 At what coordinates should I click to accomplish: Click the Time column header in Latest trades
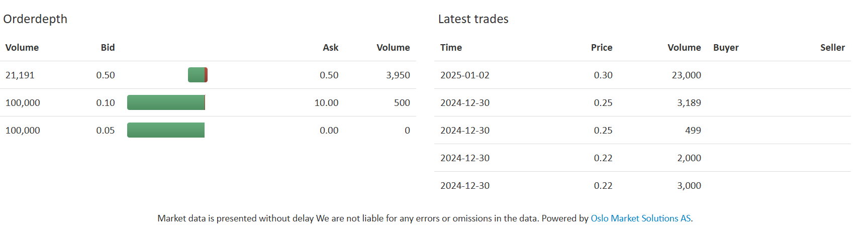click(451, 48)
